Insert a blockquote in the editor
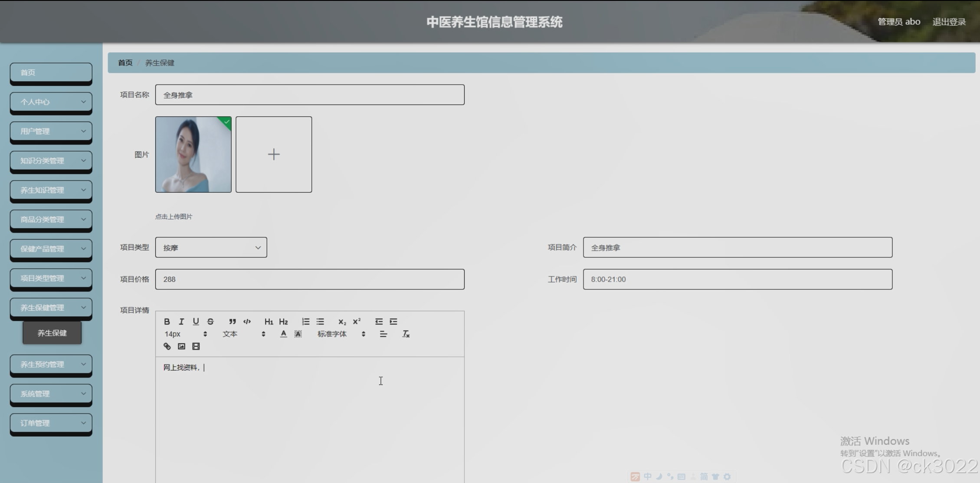This screenshot has height=483, width=980. point(233,322)
